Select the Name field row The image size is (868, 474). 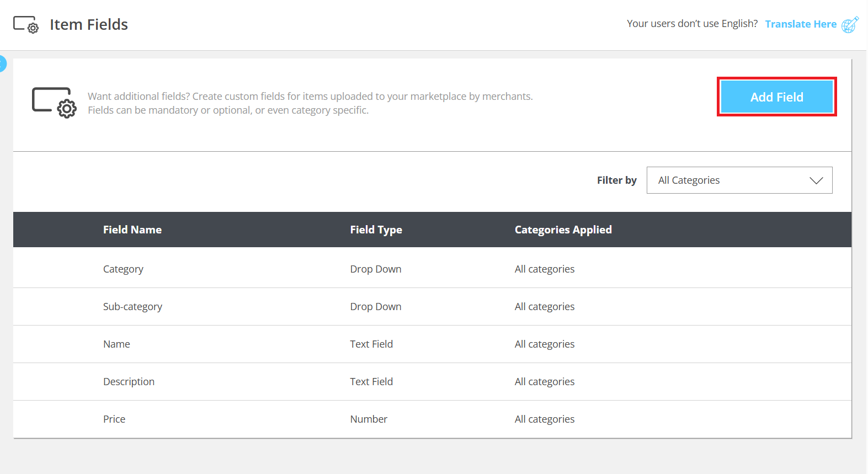[x=116, y=344]
